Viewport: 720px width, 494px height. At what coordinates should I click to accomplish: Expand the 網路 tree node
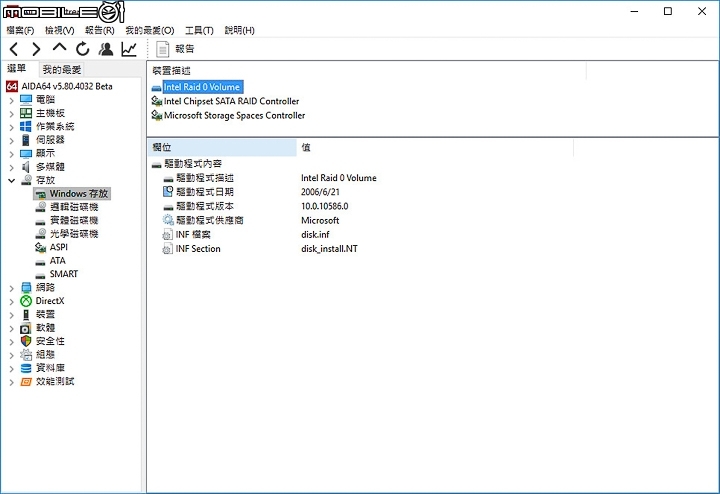click(11, 288)
